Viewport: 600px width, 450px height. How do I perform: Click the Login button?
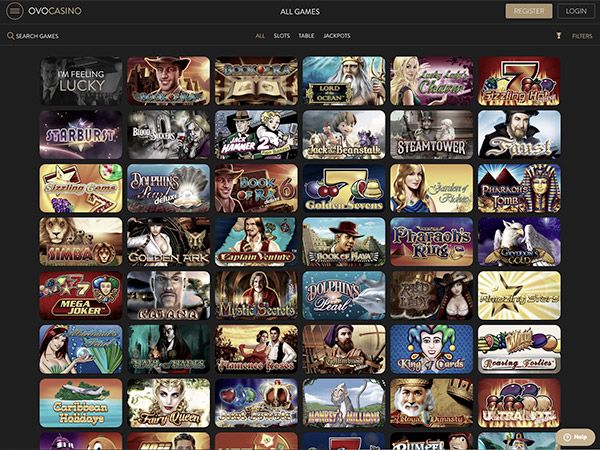pyautogui.click(x=576, y=11)
